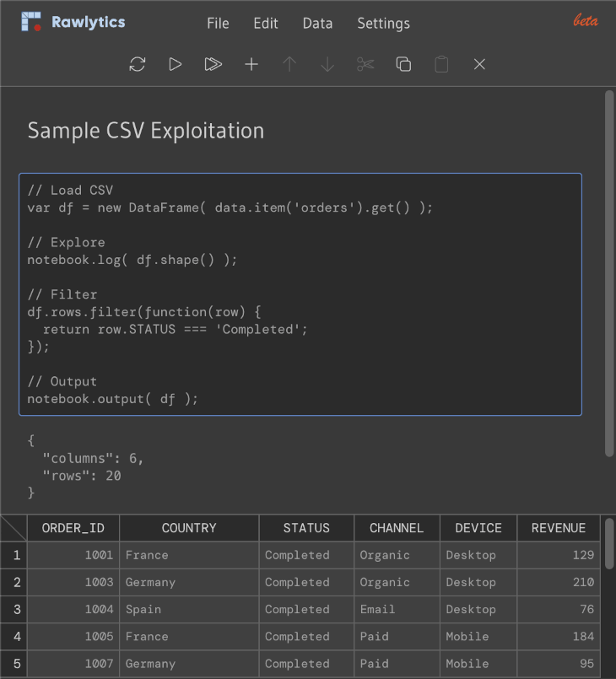
Task: Move cell down with down arrow icon
Action: point(327,64)
